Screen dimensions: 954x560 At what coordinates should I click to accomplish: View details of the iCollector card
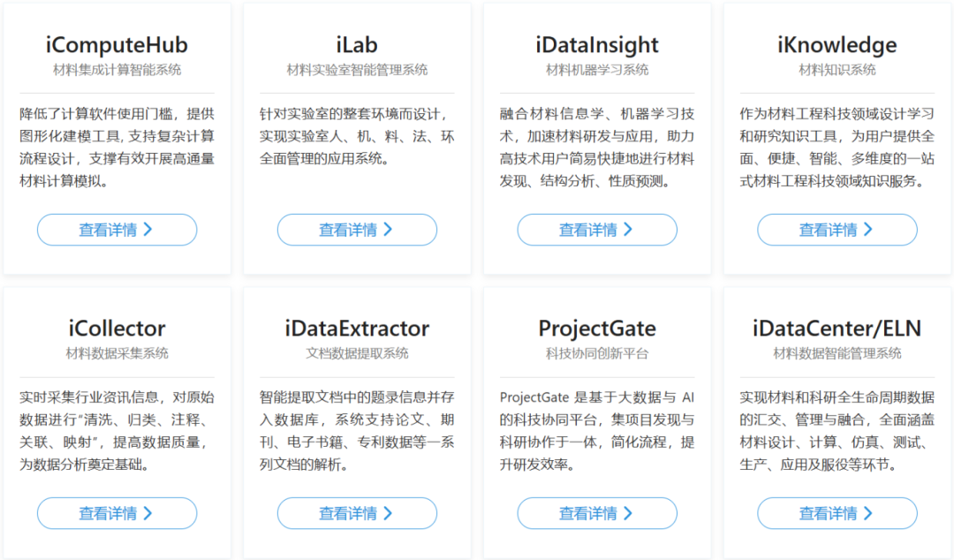[117, 513]
